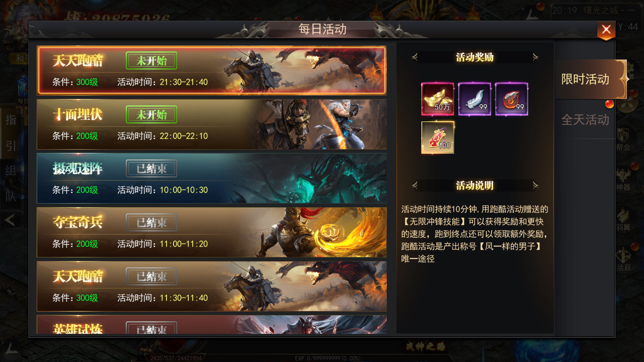Click 未开始 button for 十面埋伏
644x362 pixels.
(151, 115)
